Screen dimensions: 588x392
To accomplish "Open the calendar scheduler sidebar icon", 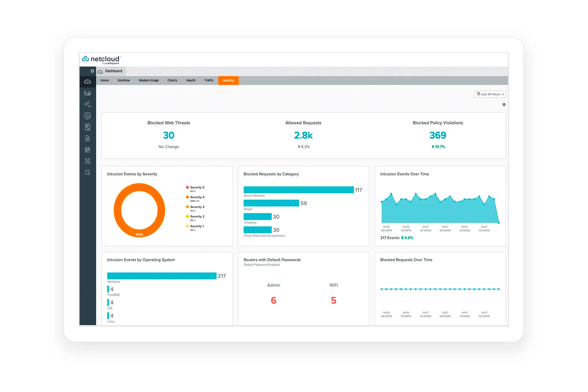I will click(x=87, y=150).
